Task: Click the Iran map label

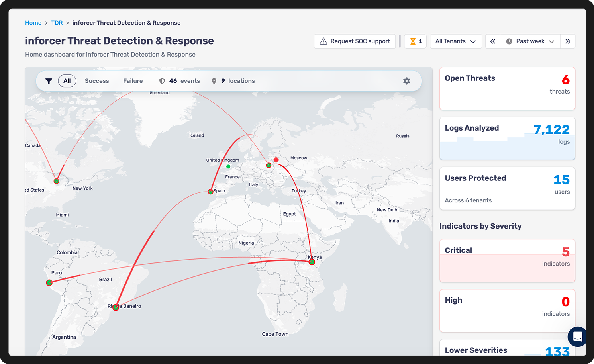Action: 339,203
